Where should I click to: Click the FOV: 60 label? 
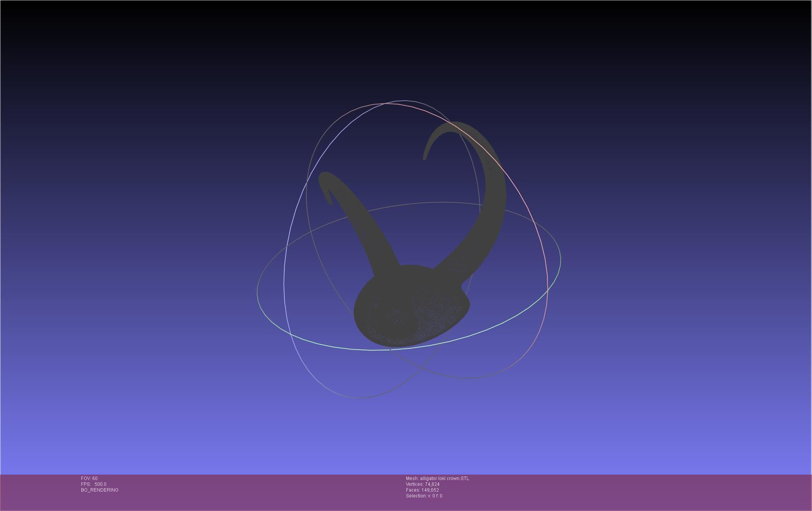[x=89, y=478]
